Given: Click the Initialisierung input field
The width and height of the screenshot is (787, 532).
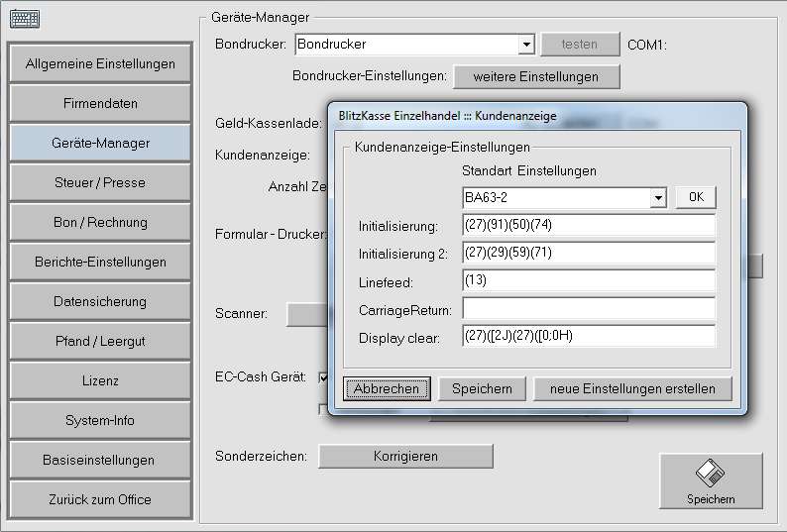Looking at the screenshot, I should [589, 225].
